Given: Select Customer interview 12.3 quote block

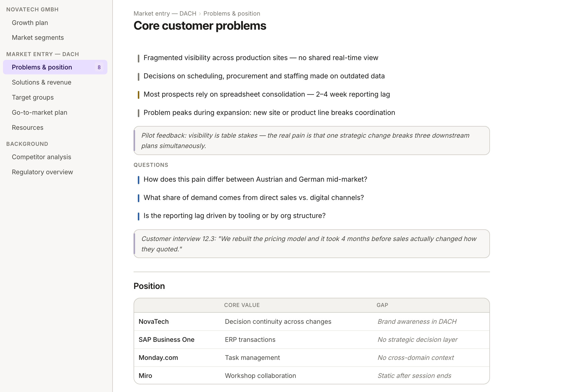Looking at the screenshot, I should (x=311, y=244).
